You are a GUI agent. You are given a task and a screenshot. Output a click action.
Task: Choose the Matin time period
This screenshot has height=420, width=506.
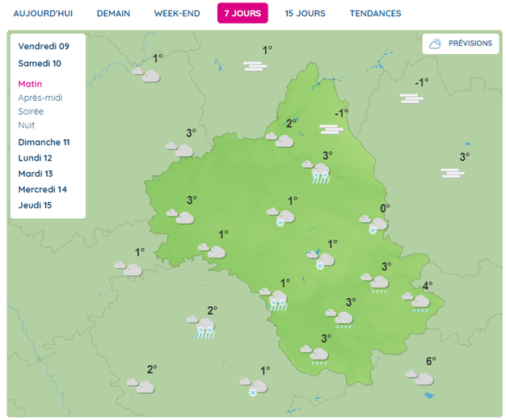(30, 84)
